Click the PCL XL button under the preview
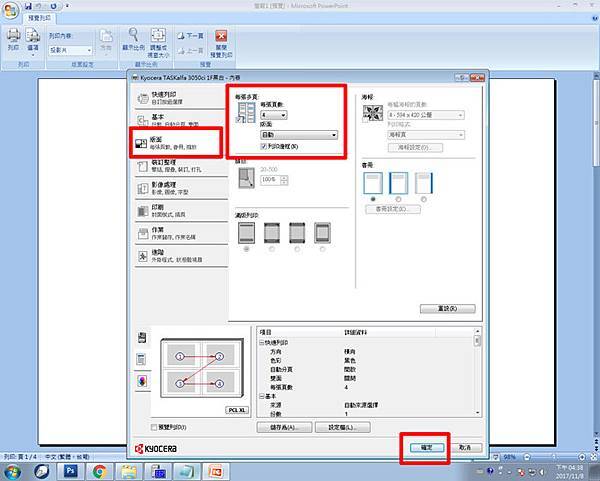This screenshot has width=600, height=481. [237, 410]
